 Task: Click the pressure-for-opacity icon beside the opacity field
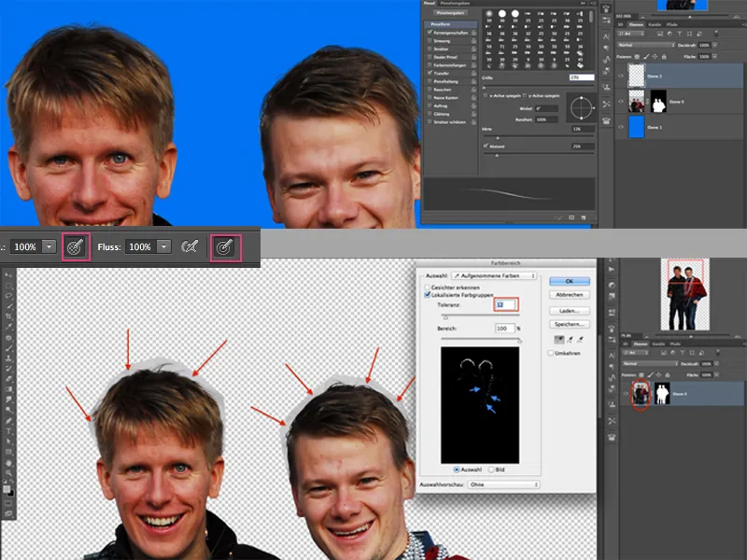[x=77, y=247]
